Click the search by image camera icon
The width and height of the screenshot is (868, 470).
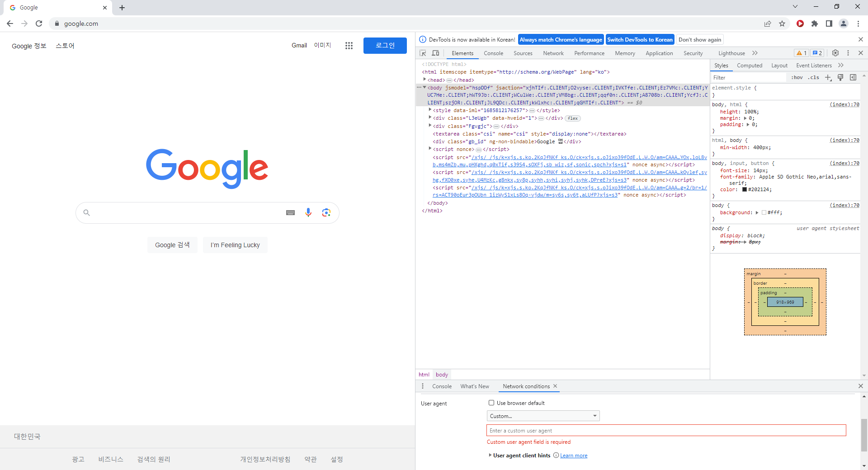326,212
